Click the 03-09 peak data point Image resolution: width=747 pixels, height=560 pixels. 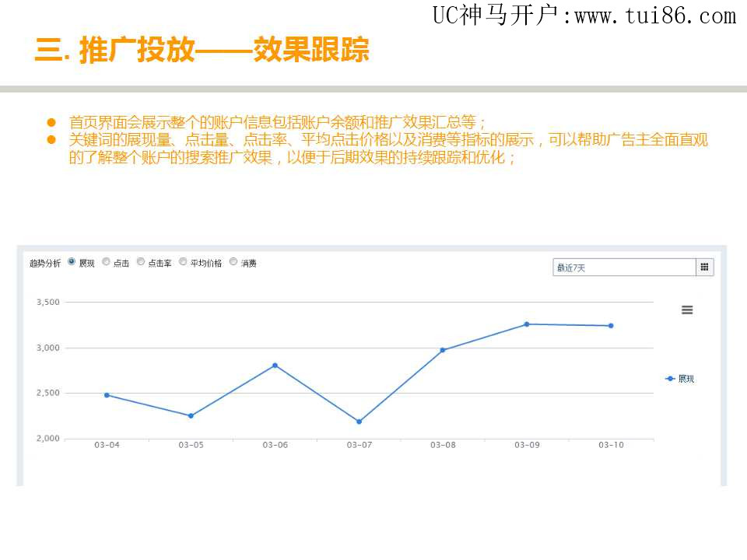(x=527, y=324)
